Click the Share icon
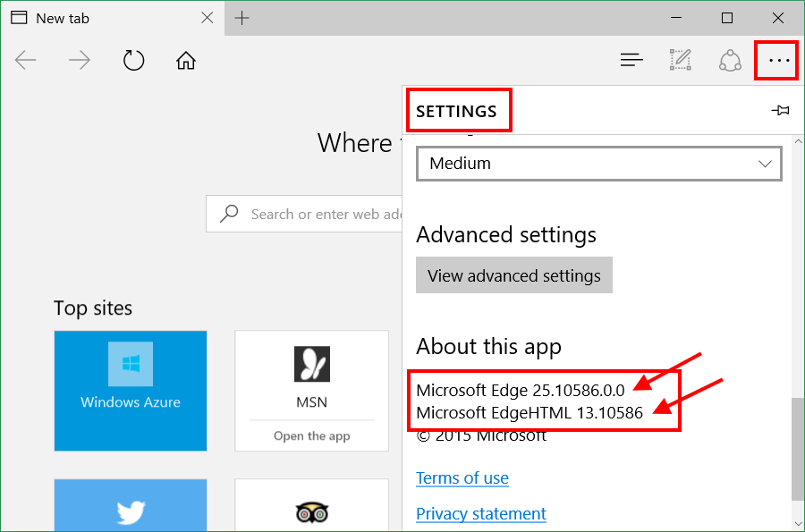The width and height of the screenshot is (805, 532). tap(730, 60)
